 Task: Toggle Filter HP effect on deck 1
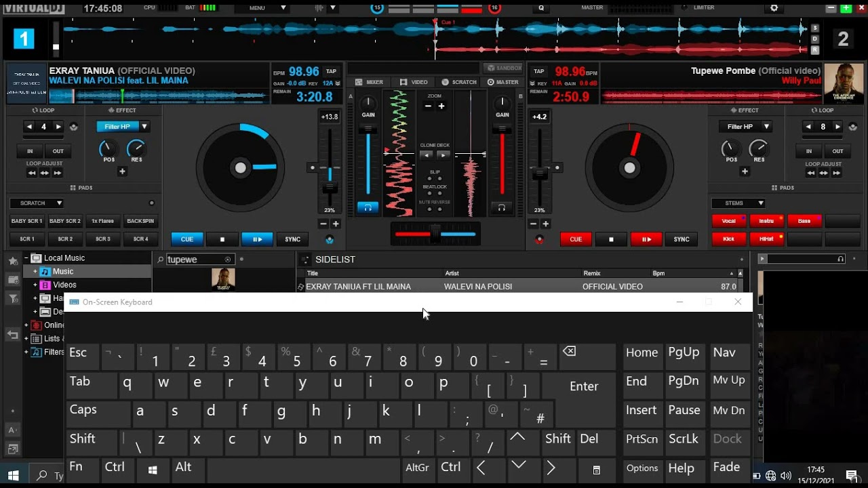point(117,127)
